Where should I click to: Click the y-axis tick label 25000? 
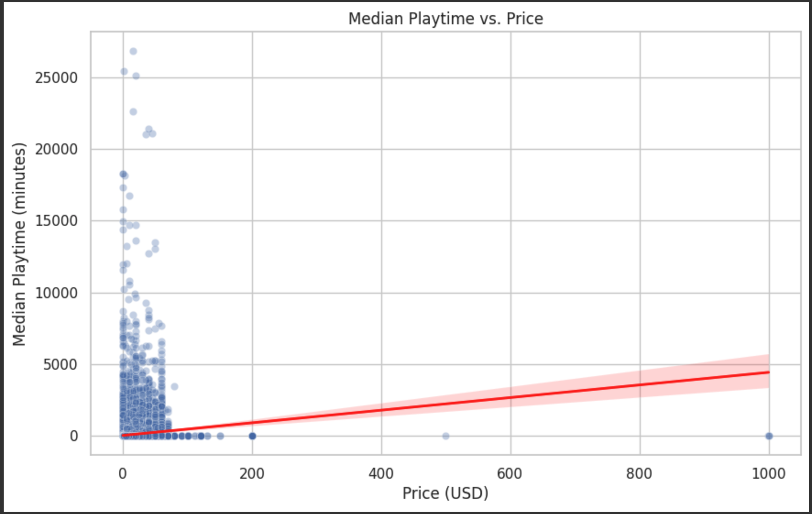(x=56, y=78)
